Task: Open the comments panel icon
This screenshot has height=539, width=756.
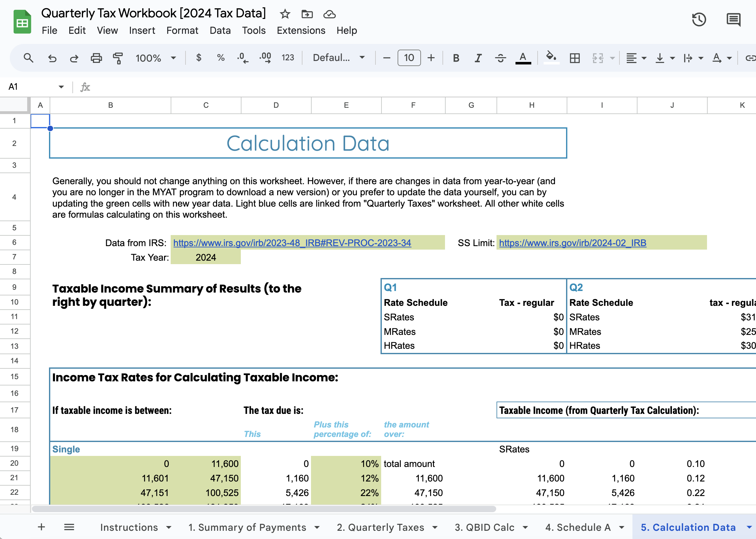Action: 733,20
